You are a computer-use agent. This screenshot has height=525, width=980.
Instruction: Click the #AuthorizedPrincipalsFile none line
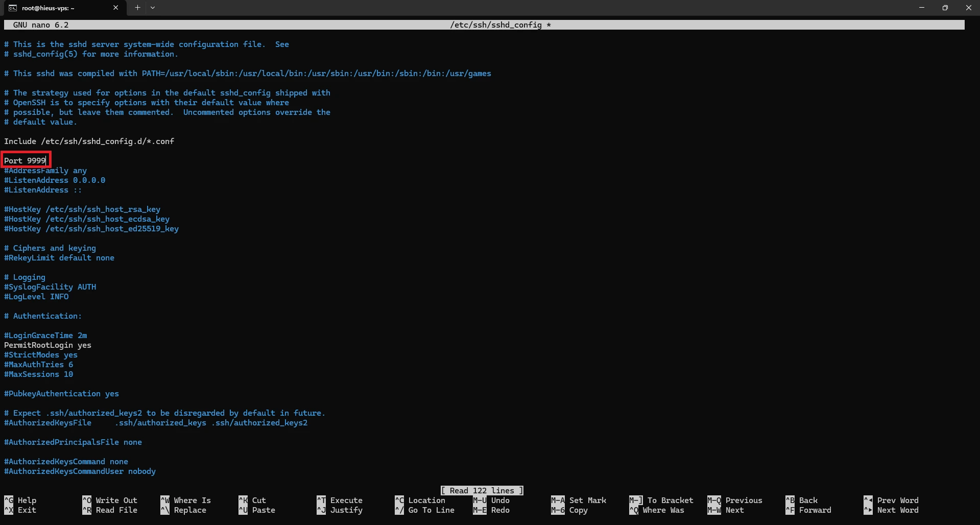pyautogui.click(x=73, y=442)
